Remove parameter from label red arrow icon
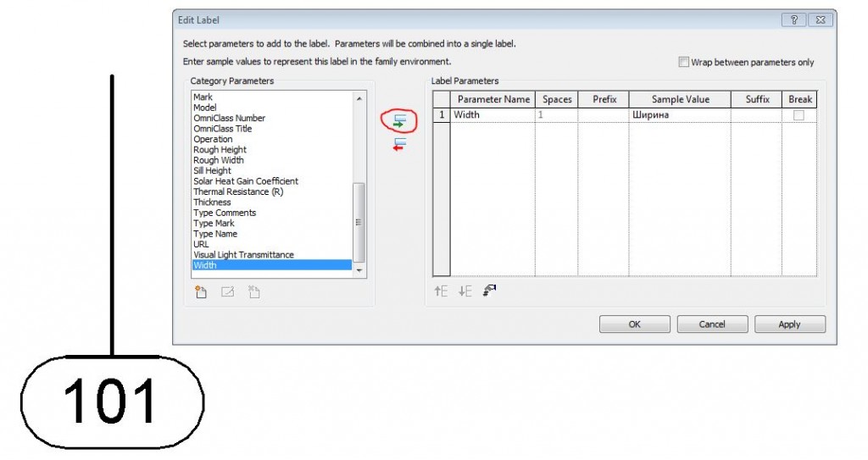Screen dimensions: 868x460 [x=399, y=145]
